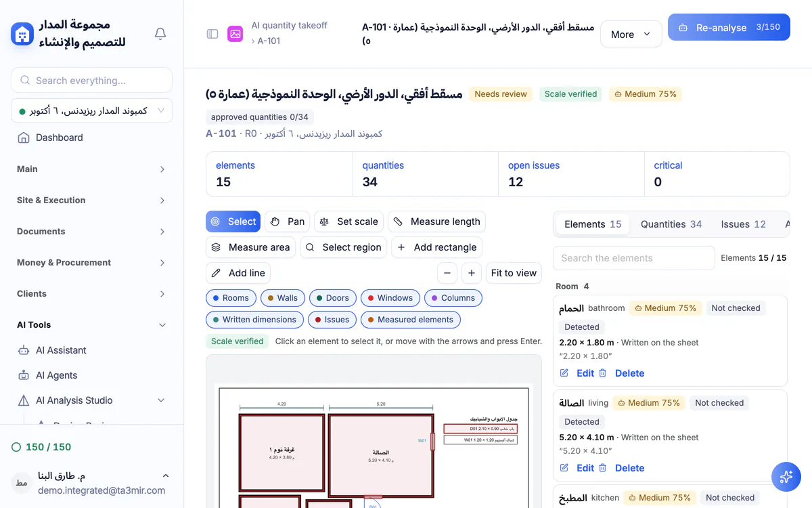Zoom out of the drawing with minus
The height and width of the screenshot is (508, 812).
(x=447, y=273)
